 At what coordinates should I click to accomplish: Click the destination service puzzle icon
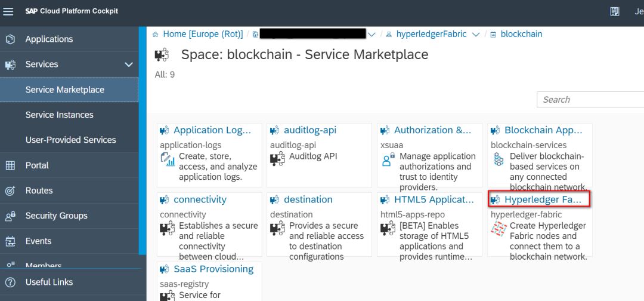tap(278, 228)
